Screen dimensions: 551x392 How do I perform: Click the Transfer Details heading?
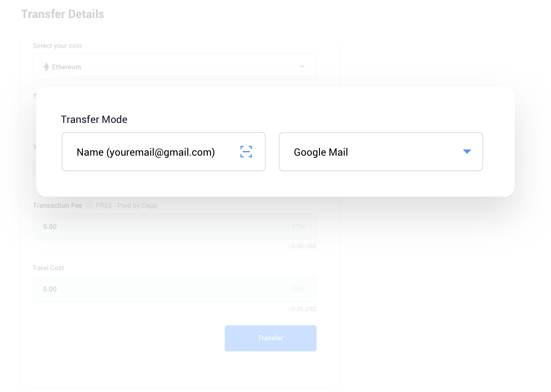click(x=63, y=14)
